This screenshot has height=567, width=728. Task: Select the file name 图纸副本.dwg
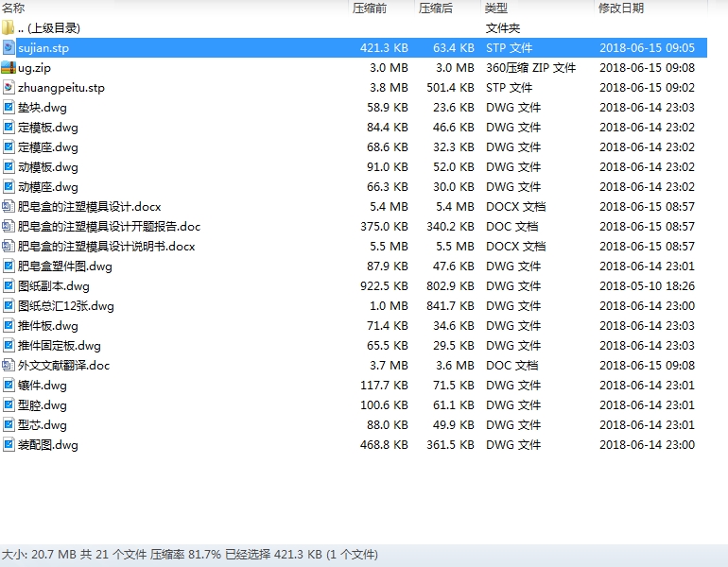[x=53, y=285]
